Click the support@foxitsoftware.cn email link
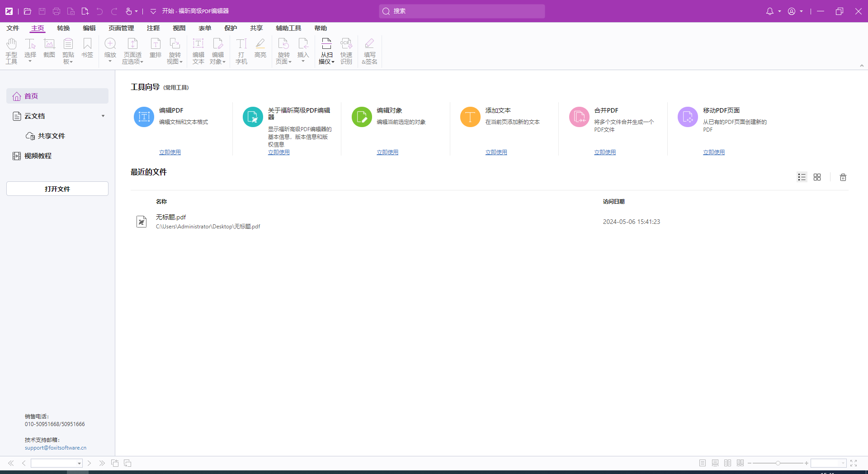This screenshot has height=474, width=868. [x=56, y=448]
